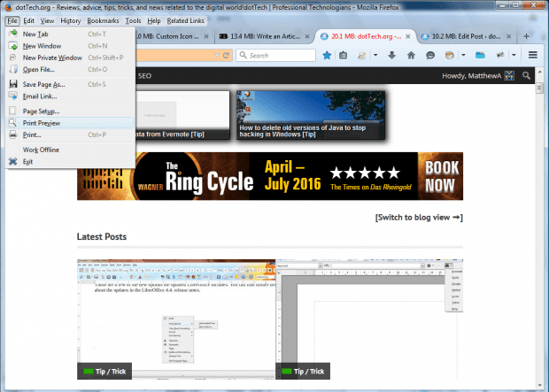
Task: Expand the dropdown arrow next to pin icon
Action: [514, 55]
